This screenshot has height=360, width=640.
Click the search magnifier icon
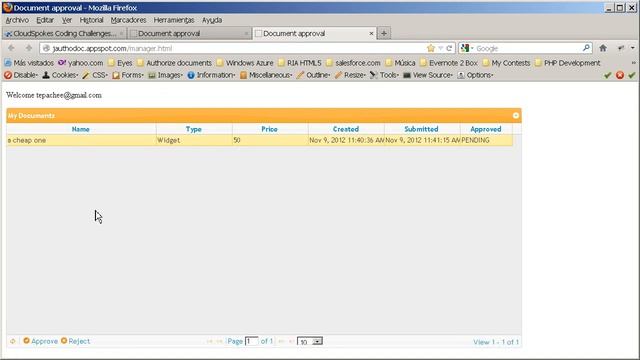click(x=586, y=48)
